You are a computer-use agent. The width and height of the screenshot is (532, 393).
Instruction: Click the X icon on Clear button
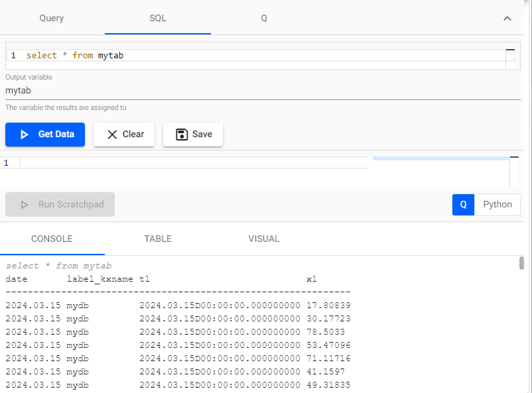coord(112,135)
